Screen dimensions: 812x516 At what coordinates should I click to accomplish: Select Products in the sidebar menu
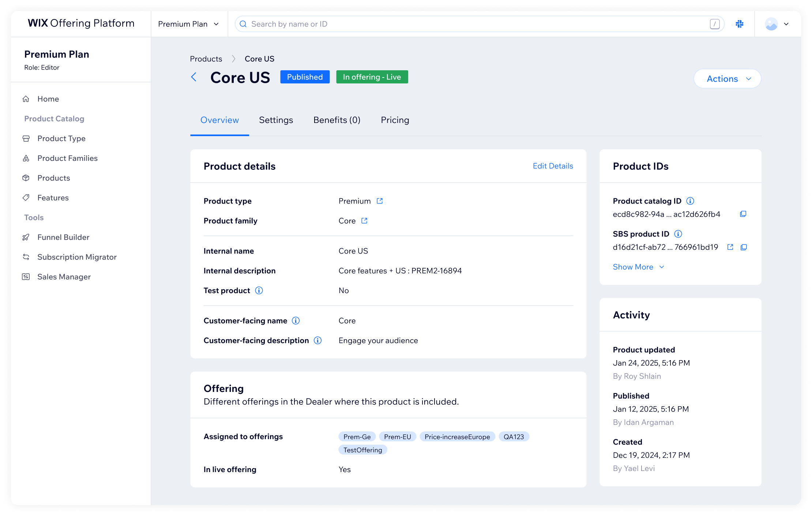click(x=53, y=178)
